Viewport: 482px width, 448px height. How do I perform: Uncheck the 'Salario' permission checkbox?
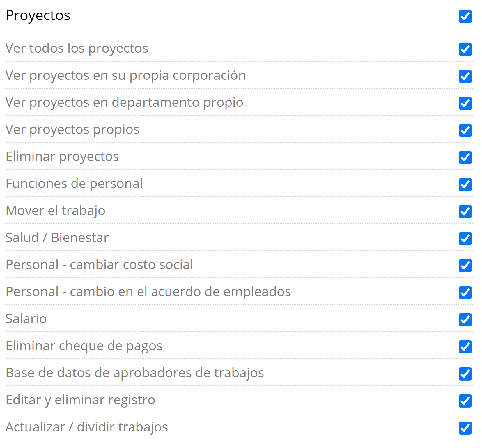click(465, 320)
